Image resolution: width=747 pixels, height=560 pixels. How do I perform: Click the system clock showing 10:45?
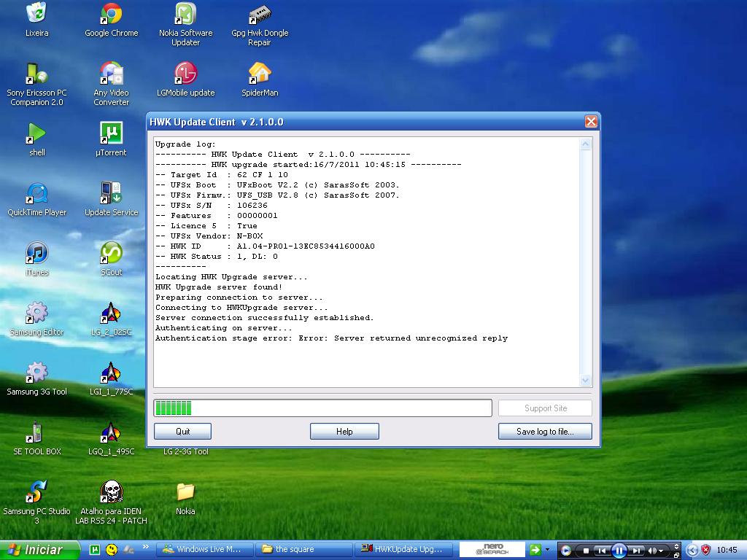tap(727, 550)
